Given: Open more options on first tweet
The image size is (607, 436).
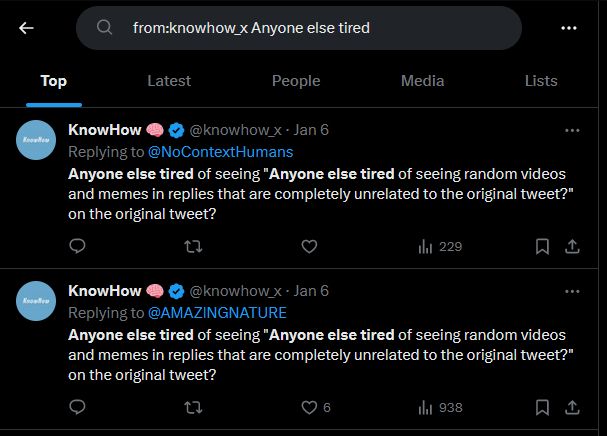Looking at the screenshot, I should pos(572,130).
